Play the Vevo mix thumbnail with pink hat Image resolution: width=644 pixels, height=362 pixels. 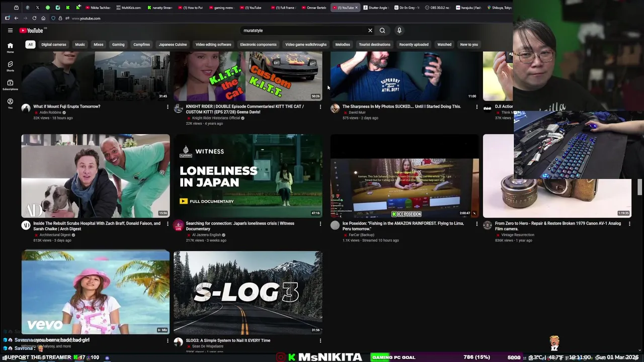96,293
